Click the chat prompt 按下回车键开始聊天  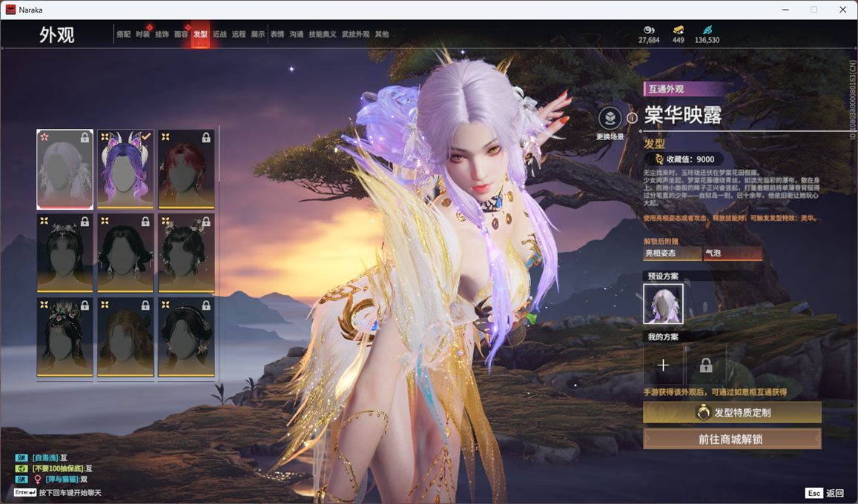(70, 493)
